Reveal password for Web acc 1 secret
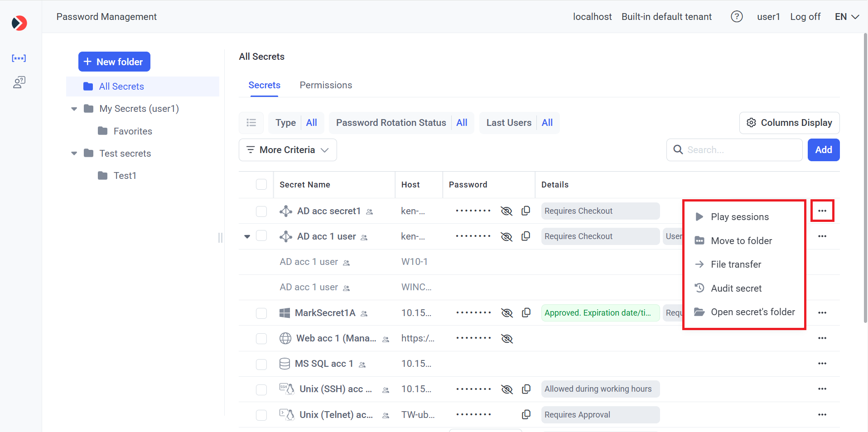This screenshot has height=432, width=868. pos(506,338)
